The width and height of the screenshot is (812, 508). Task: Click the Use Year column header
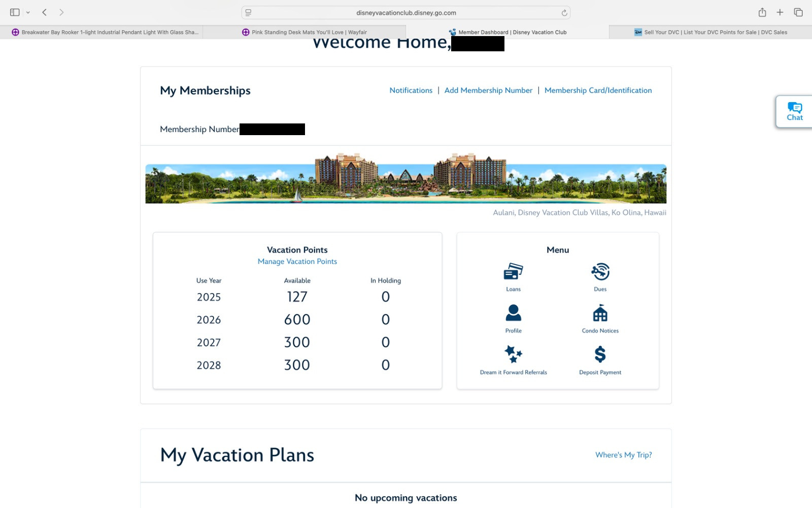tap(209, 280)
